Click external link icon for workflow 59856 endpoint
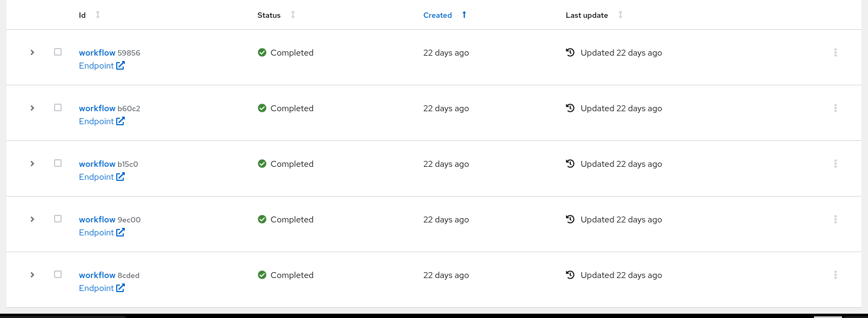 click(121, 65)
